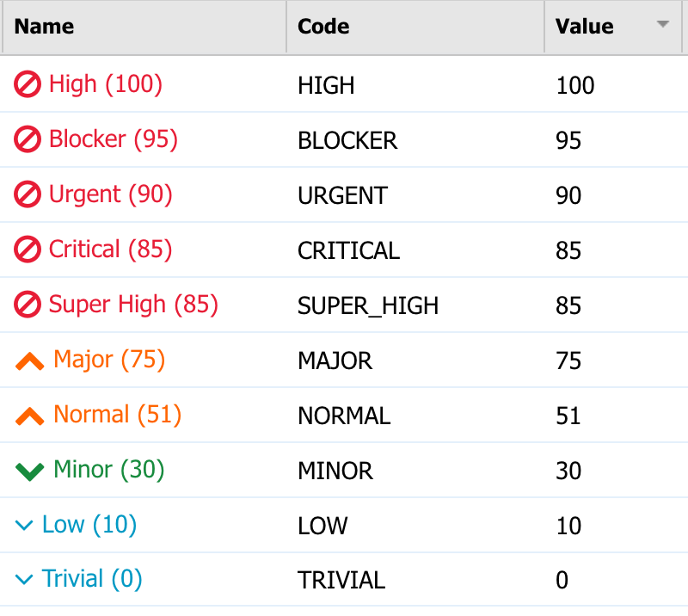Click the red icon beside Urgent (90)
Screen dimensions: 688x616
point(28,194)
